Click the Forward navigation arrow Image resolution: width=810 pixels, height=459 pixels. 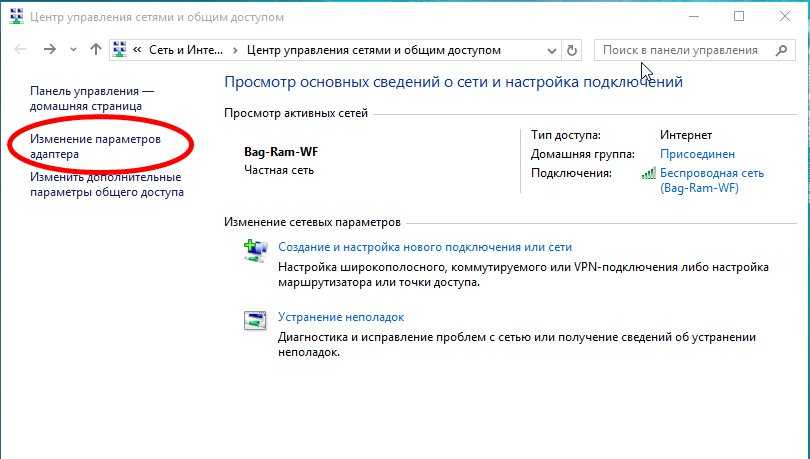[x=48, y=49]
